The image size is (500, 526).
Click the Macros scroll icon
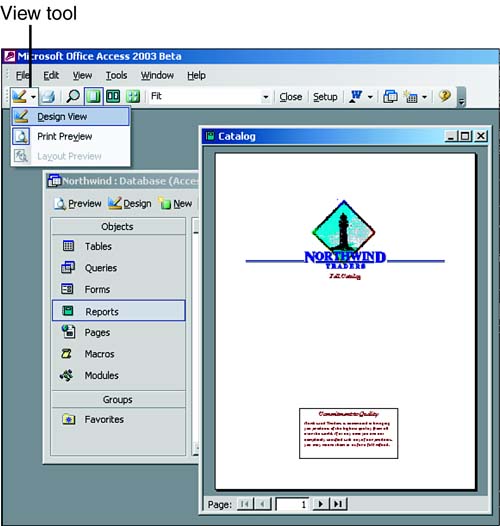point(66,354)
